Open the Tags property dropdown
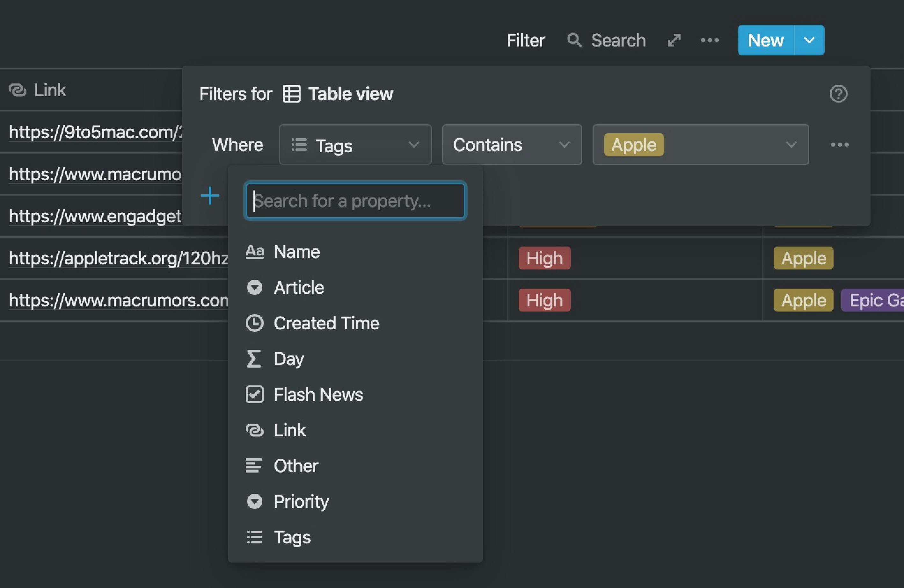 (355, 145)
